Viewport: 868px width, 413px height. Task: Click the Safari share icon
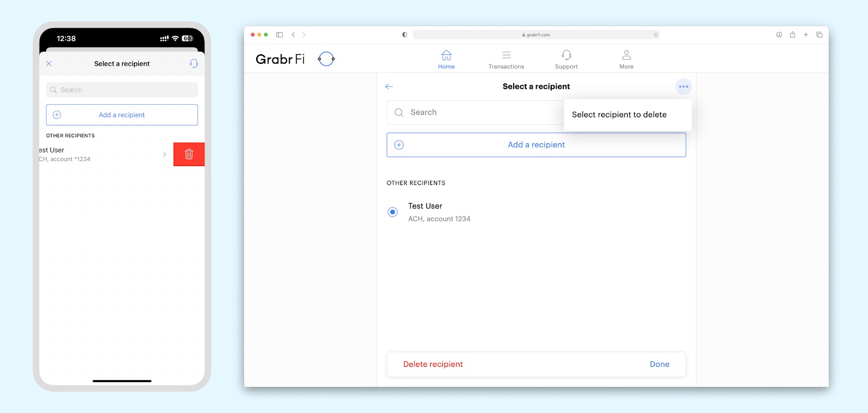pos(793,35)
